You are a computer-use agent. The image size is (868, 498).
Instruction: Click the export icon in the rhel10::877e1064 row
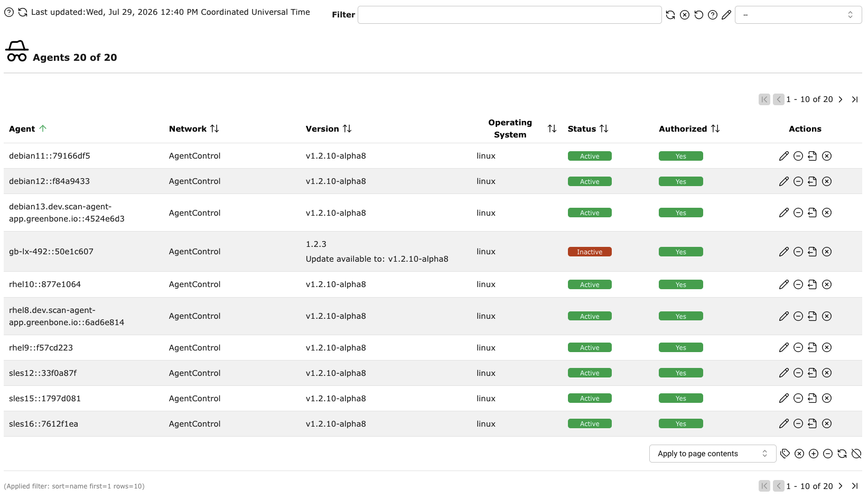813,284
